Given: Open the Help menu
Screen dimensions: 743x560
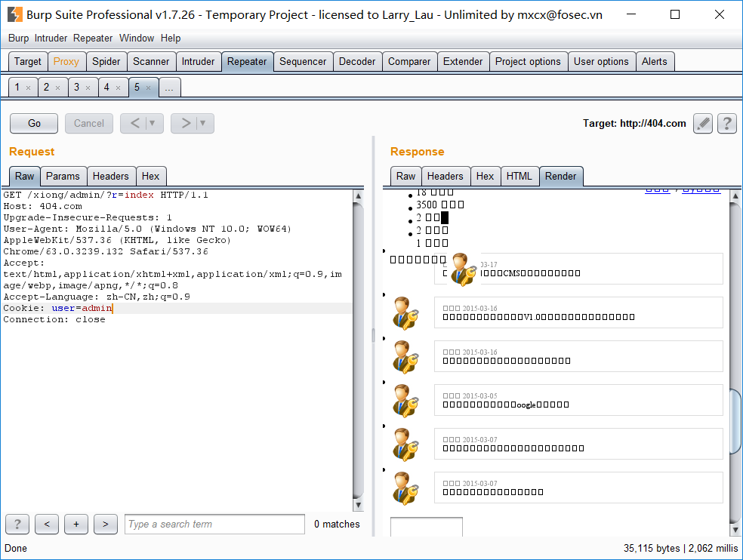Looking at the screenshot, I should (171, 38).
